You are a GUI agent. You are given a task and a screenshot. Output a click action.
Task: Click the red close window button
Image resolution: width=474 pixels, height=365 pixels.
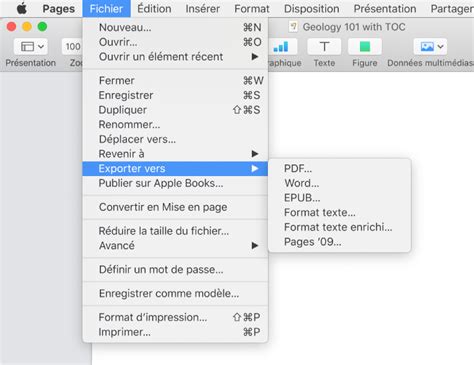12,26
